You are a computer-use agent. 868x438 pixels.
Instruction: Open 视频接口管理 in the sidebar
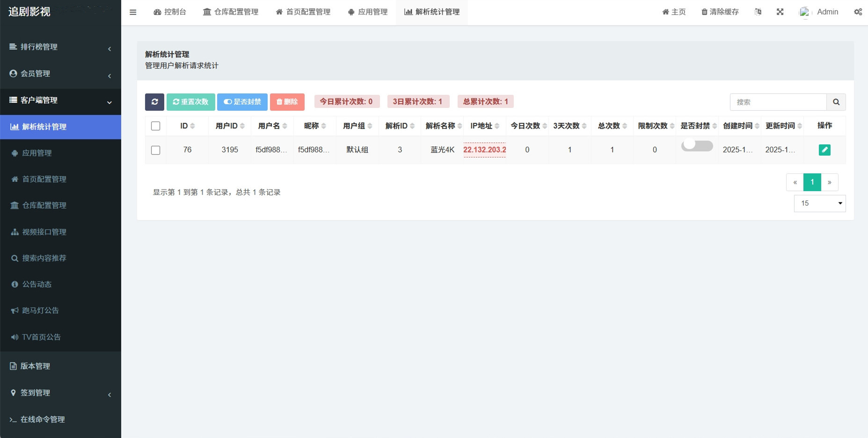(x=44, y=232)
